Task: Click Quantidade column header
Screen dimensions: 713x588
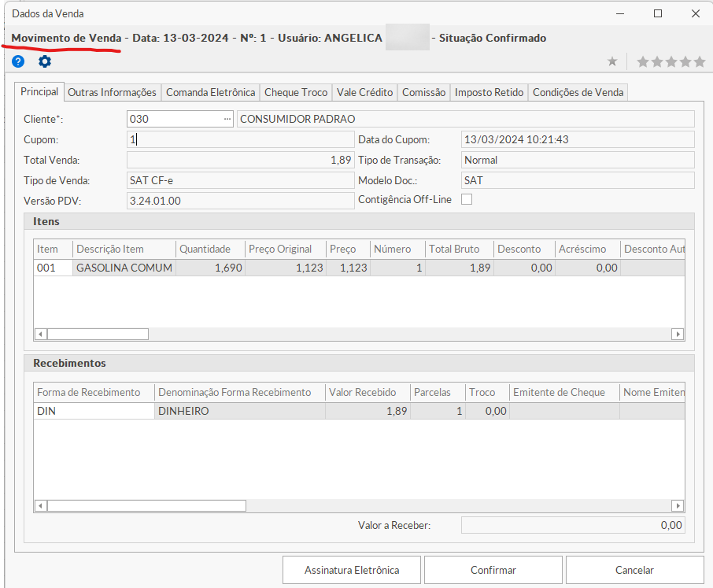Action: click(211, 250)
